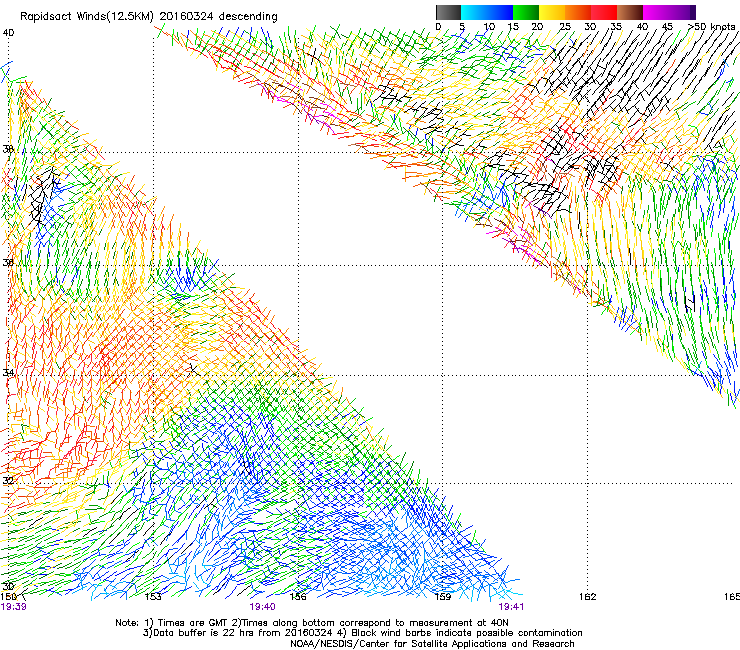Viewport: 740px width, 650px height.
Task: Click the longitude label 159
Action: [x=443, y=597]
